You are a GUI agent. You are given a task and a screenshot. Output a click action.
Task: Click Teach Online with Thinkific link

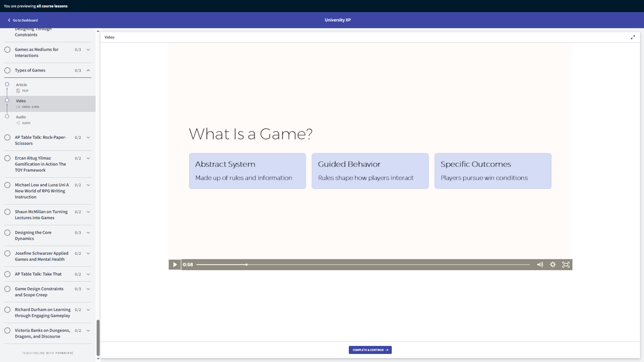pyautogui.click(x=48, y=353)
